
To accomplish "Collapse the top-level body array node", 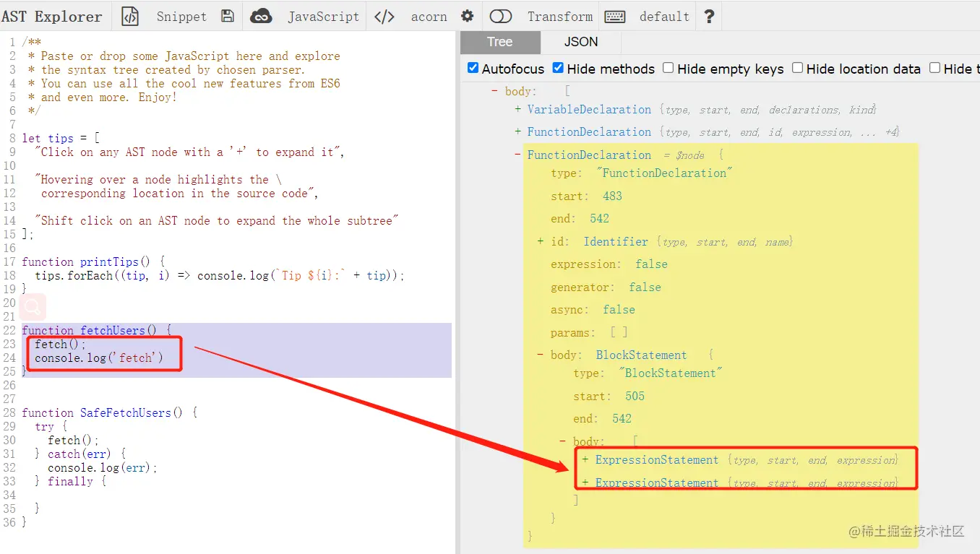I will click(495, 91).
